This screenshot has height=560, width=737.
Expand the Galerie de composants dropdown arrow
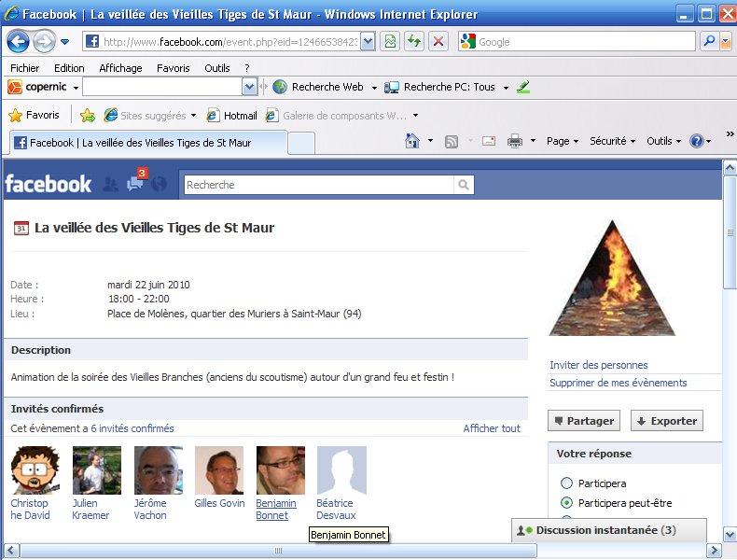coord(415,115)
